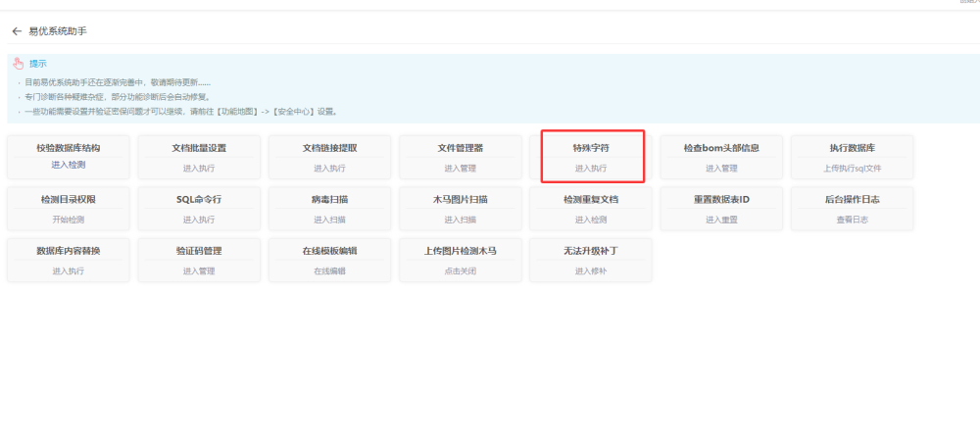Viewport: 980px width, 444px height.
Task: Select the 后台操作日志 card title
Action: point(852,200)
